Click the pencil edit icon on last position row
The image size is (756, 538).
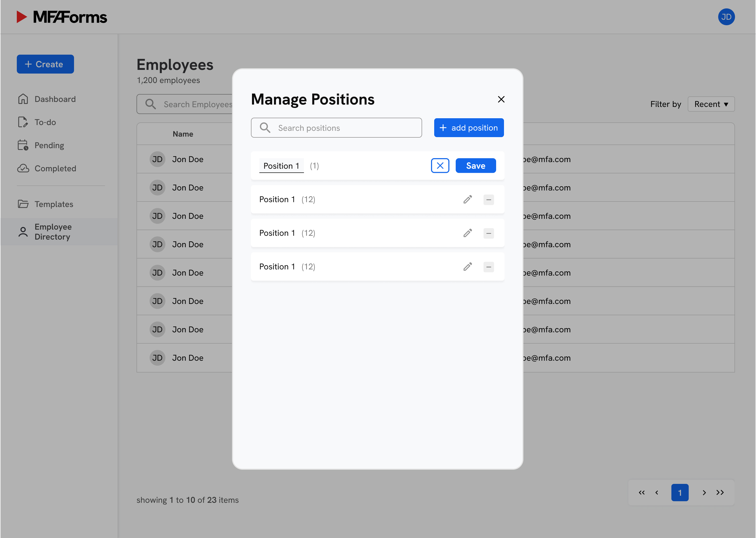click(x=467, y=267)
